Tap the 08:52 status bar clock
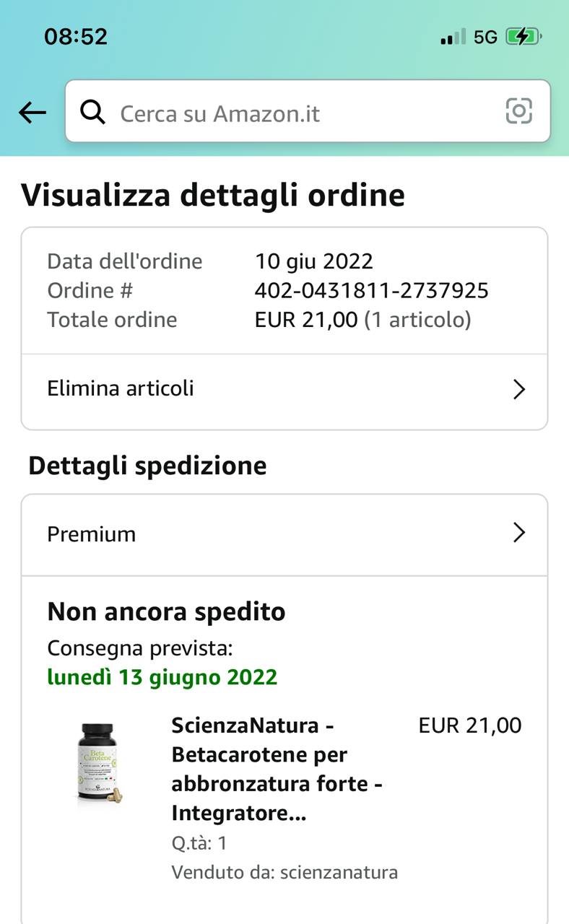 point(76,37)
